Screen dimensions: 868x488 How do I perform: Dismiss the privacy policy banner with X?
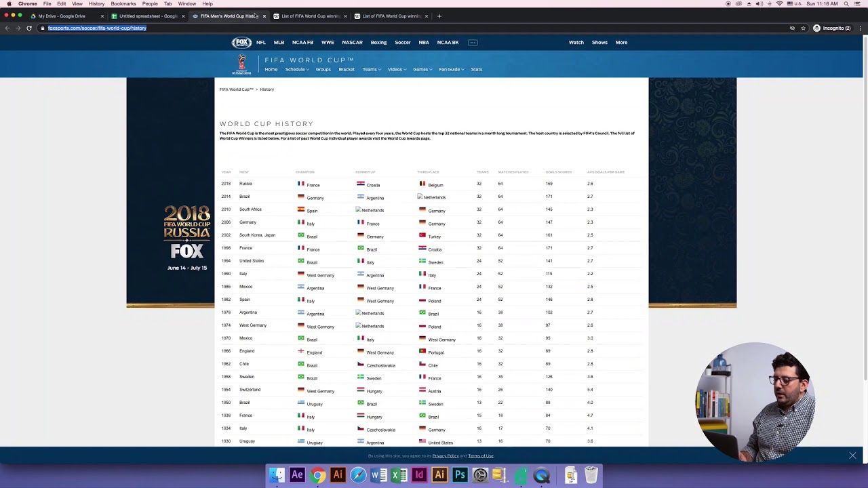[852, 455]
